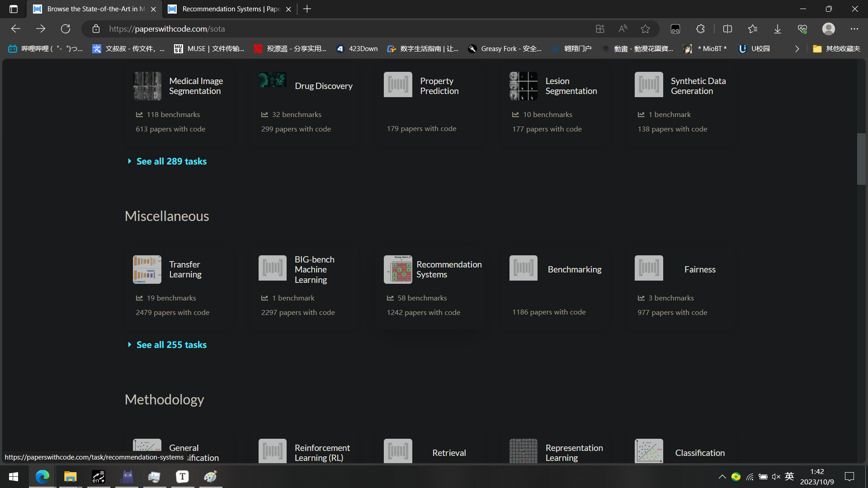The image size is (868, 488).
Task: Click the browser refresh icon
Action: coord(66,29)
